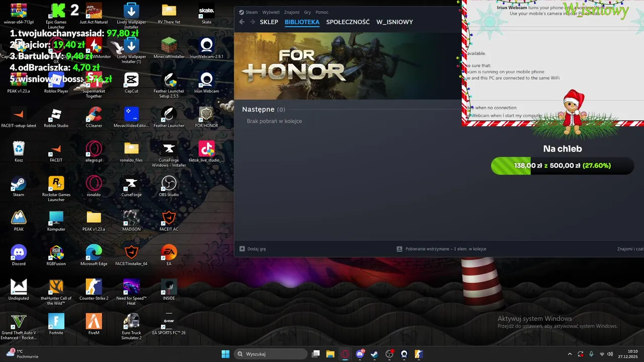Select the ronaldo_files folder
Screen dimensions: 644x362
pos(131,151)
